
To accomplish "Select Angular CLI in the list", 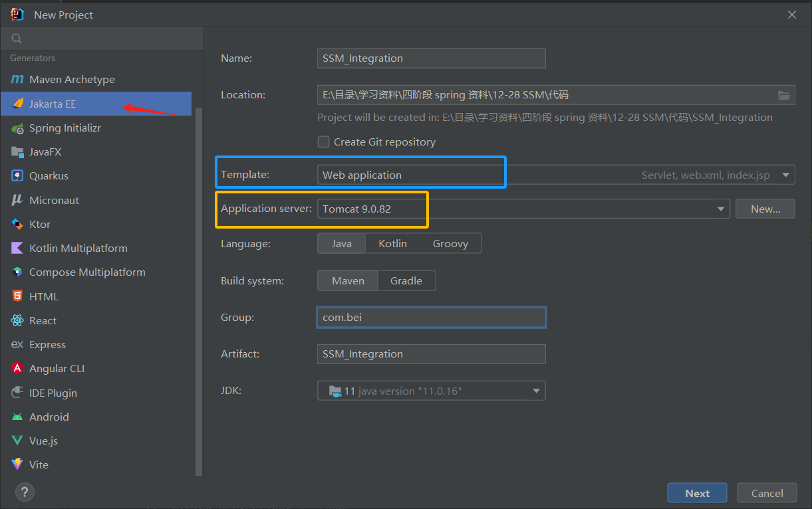I will [96, 369].
